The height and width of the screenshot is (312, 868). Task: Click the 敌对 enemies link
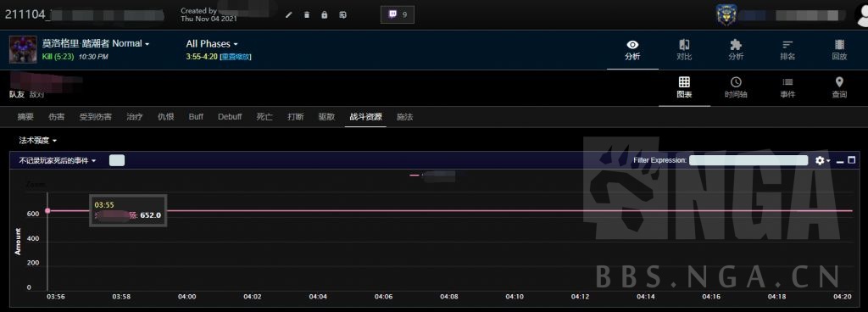click(36, 95)
